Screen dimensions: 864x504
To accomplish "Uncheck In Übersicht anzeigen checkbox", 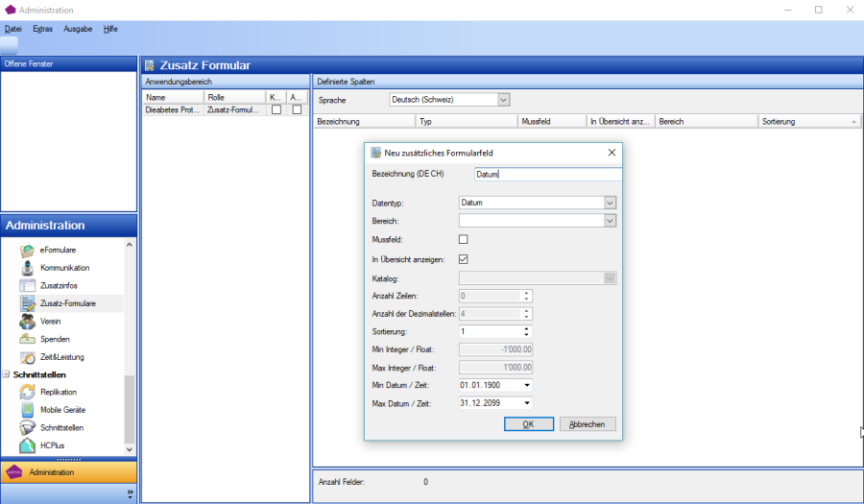I will coord(464,258).
